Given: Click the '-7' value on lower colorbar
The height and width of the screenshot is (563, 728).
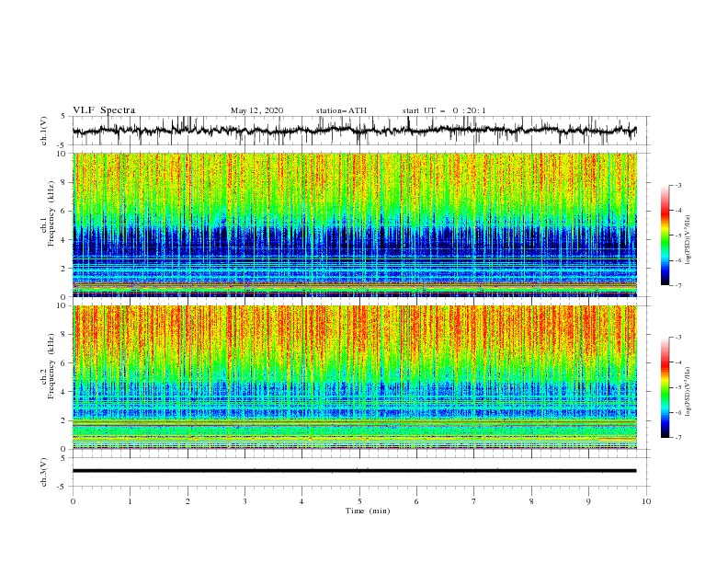Looking at the screenshot, I should pyautogui.click(x=677, y=438).
